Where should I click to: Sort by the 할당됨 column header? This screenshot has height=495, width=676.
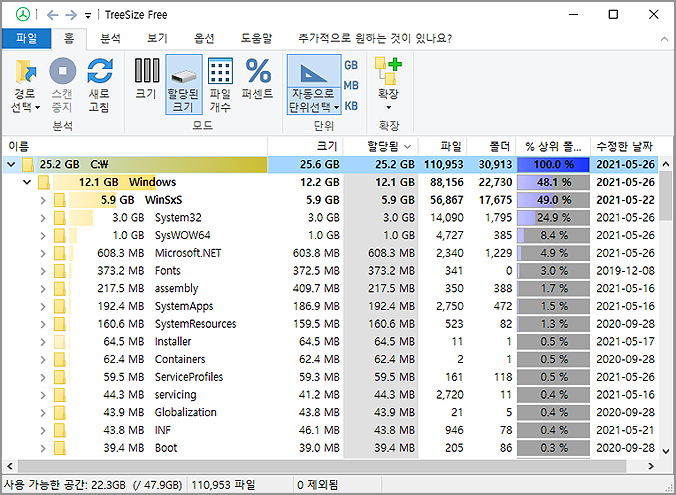coord(381,147)
